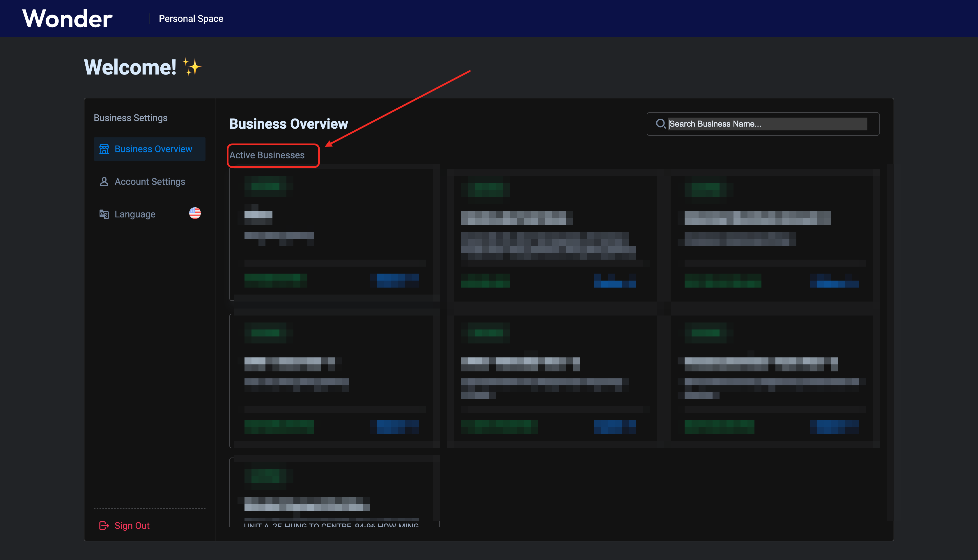Click the translate icon beside Language
978x560 pixels.
104,214
